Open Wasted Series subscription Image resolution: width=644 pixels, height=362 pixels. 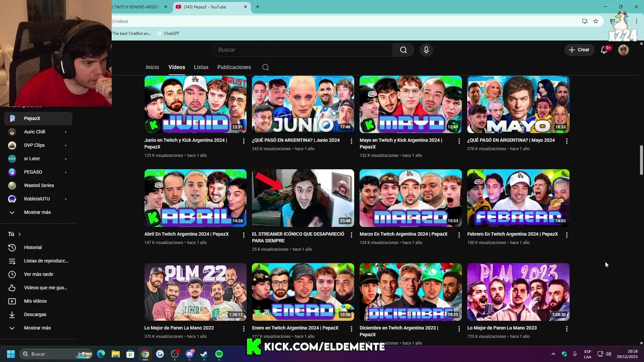click(x=38, y=186)
